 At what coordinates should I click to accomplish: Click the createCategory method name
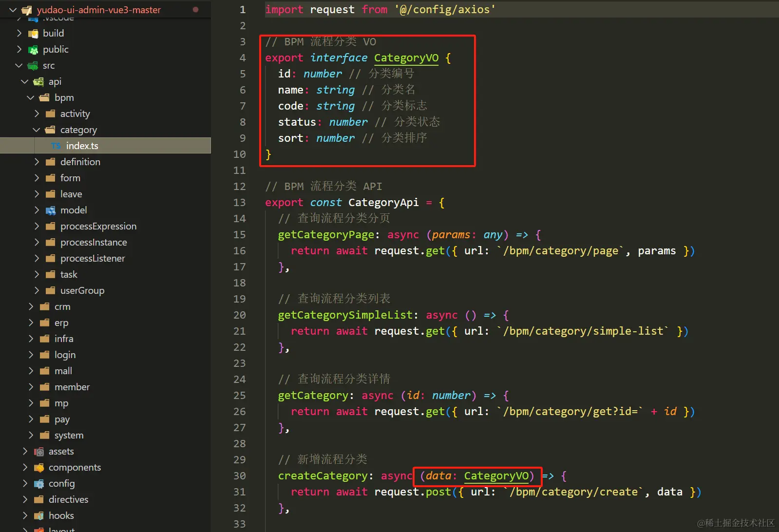click(x=323, y=476)
